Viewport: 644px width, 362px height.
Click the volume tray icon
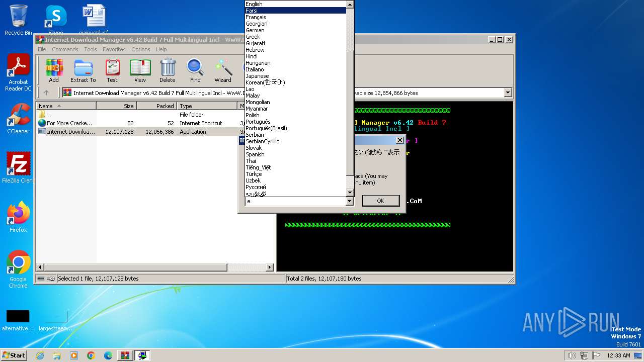click(572, 355)
